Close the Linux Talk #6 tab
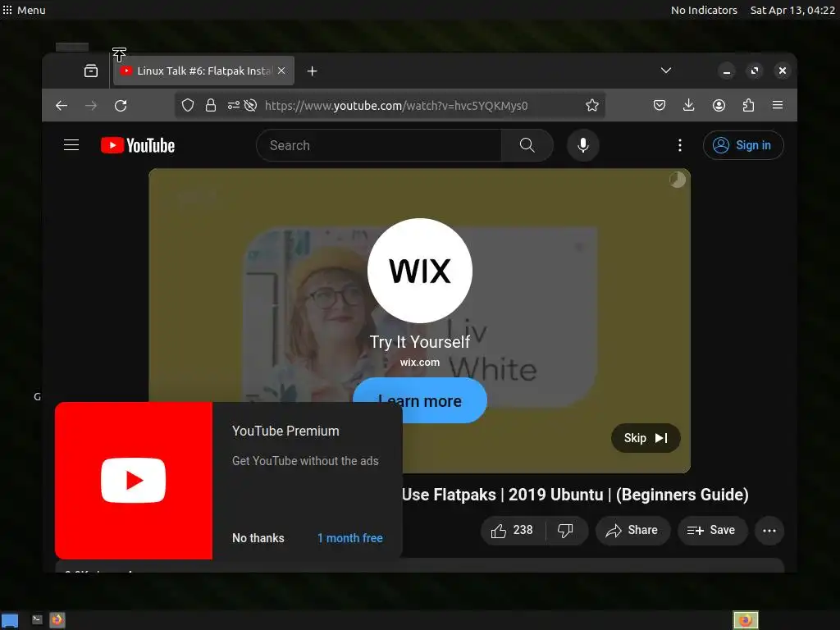Screen dimensions: 840x630 pos(281,71)
